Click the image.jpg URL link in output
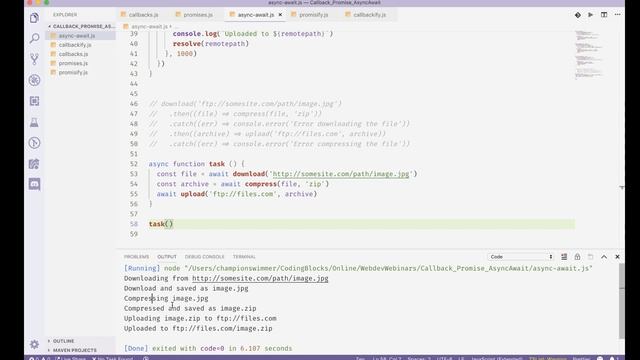The height and width of the screenshot is (360, 640). (x=260, y=278)
